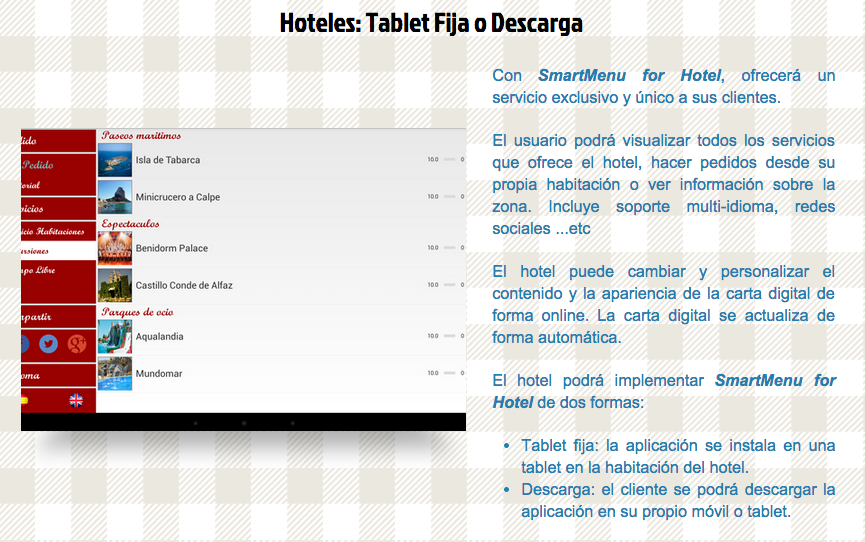Screen dimensions: 865x542
Task: Adjust the quantity control for Isla de Tabarca
Action: coord(448,160)
